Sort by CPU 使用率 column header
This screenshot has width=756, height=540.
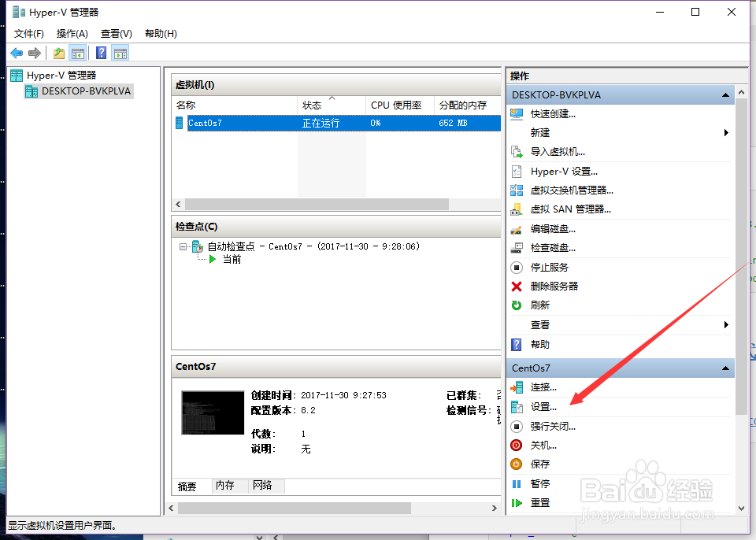(x=400, y=105)
